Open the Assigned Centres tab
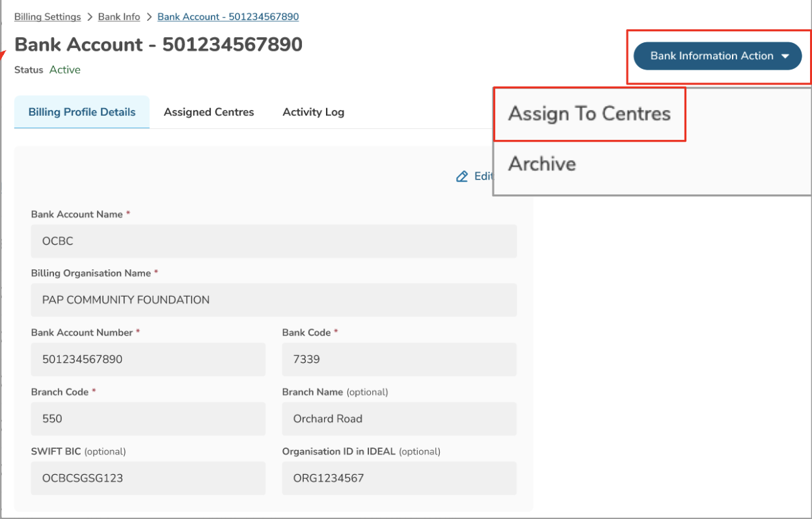 (x=209, y=112)
